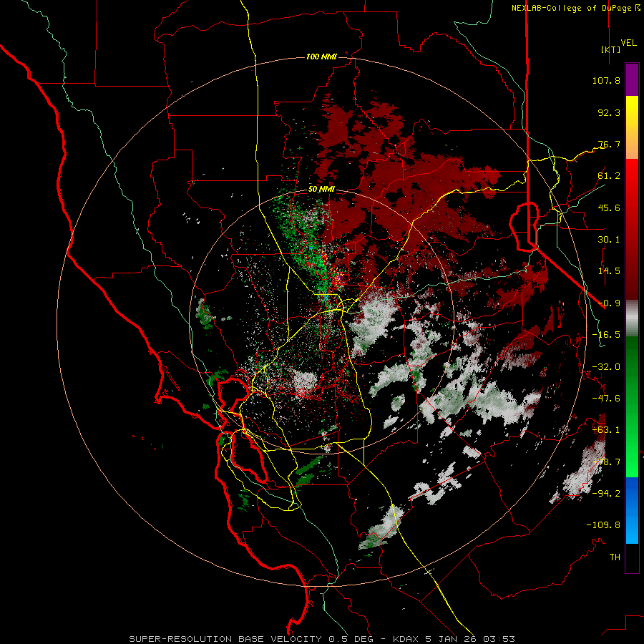Pick the bright green color scale segment
Viewport: 644px width, 644px height.
(x=632, y=456)
